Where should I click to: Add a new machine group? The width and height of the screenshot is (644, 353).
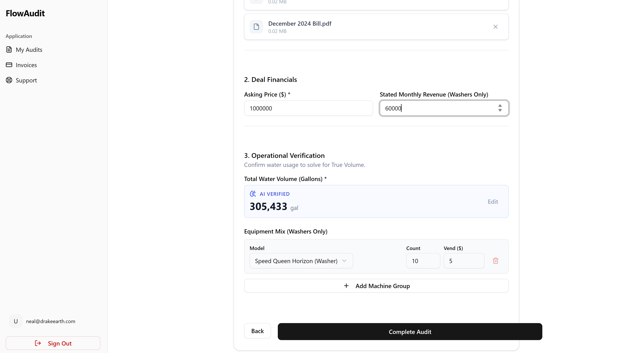click(376, 286)
